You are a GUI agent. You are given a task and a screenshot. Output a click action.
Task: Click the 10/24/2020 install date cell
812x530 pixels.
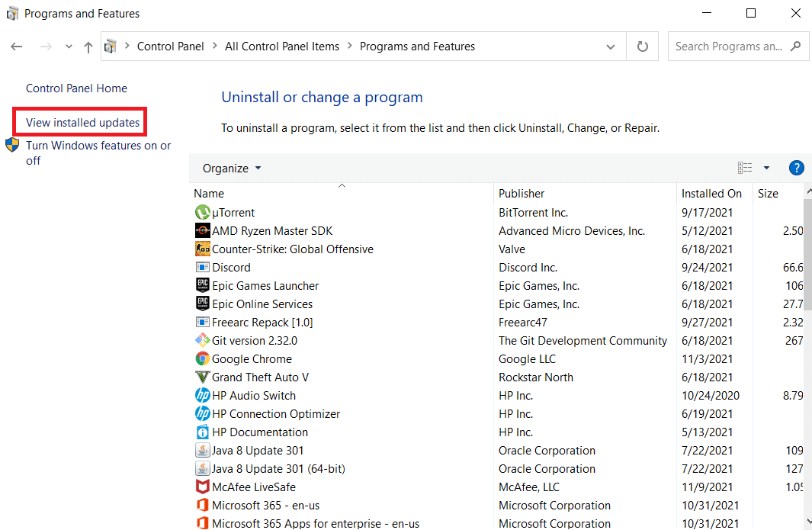click(x=711, y=396)
